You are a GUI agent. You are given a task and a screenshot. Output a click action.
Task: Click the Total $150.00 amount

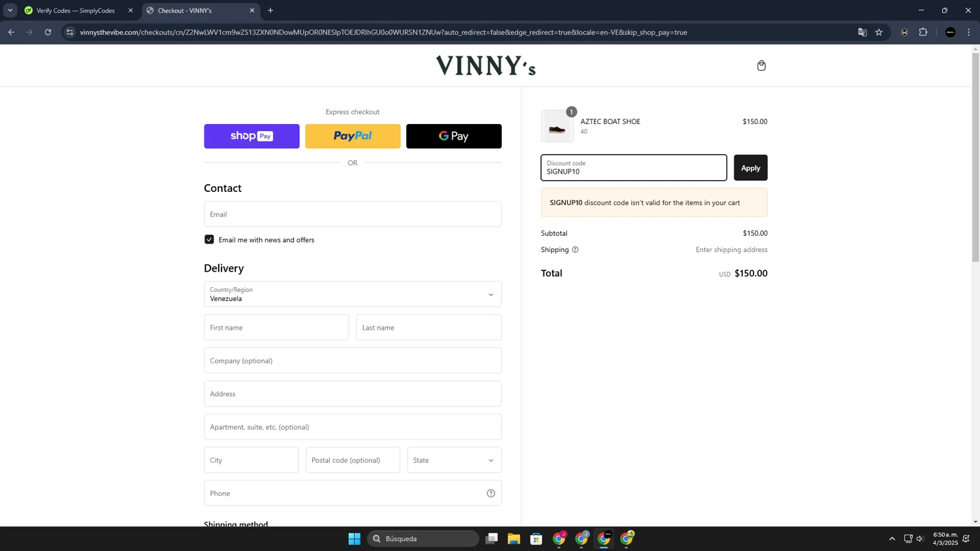pos(751,274)
